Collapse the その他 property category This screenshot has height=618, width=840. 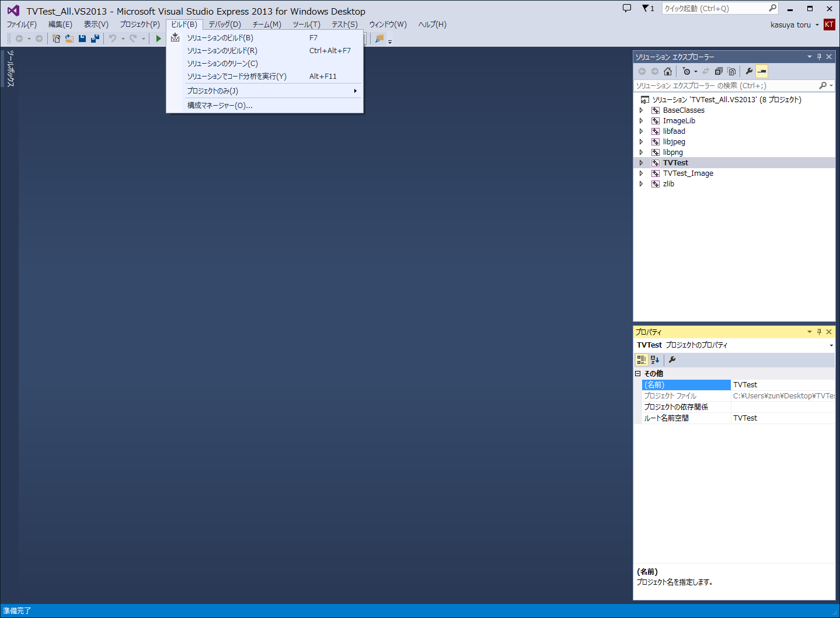[x=638, y=373]
